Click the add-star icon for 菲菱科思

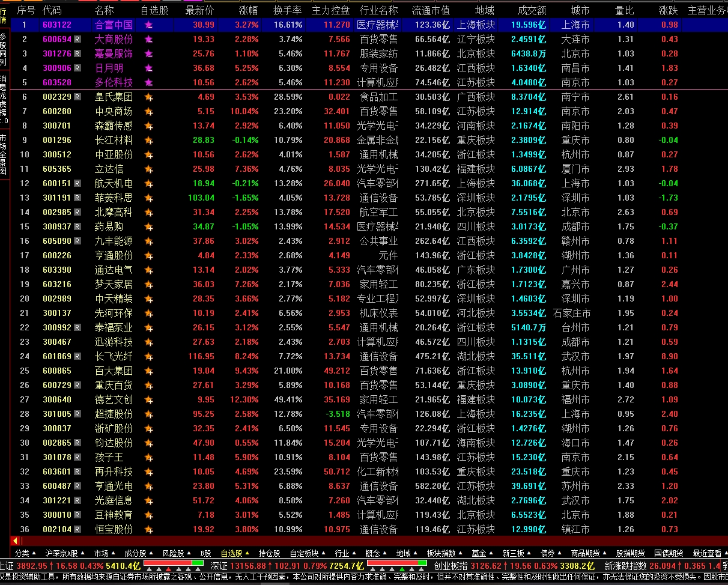[x=149, y=198]
